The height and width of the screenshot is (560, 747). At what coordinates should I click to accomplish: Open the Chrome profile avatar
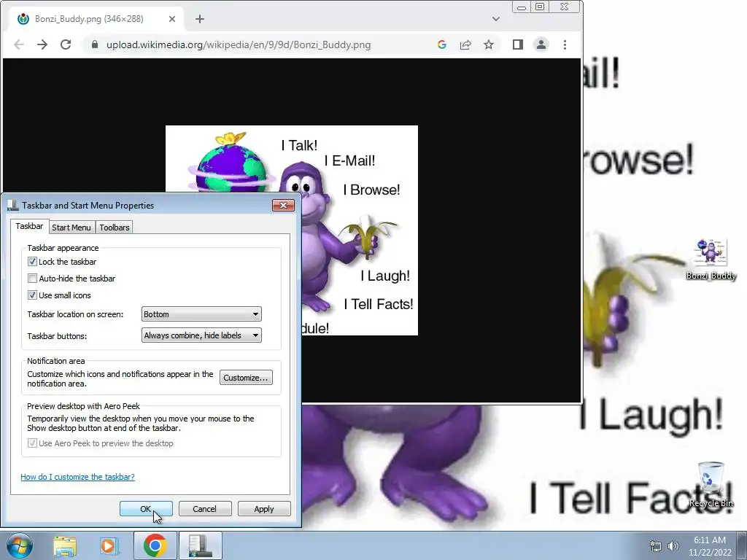click(541, 44)
